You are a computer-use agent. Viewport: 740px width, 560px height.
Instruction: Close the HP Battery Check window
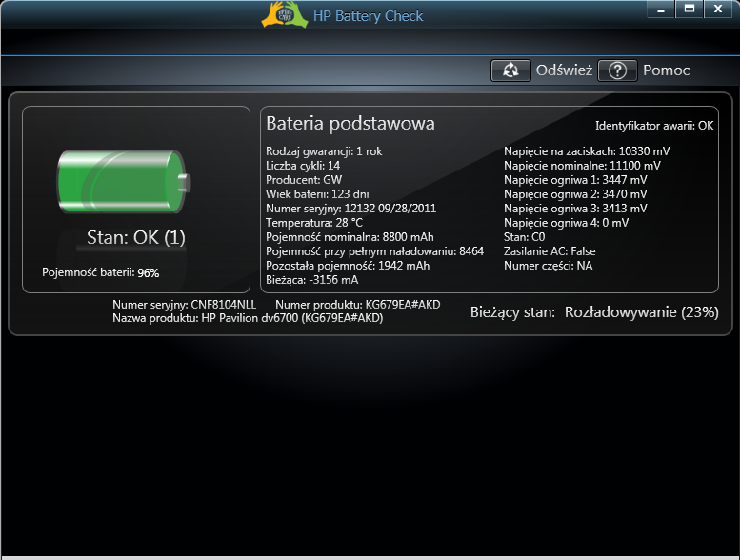click(718, 9)
